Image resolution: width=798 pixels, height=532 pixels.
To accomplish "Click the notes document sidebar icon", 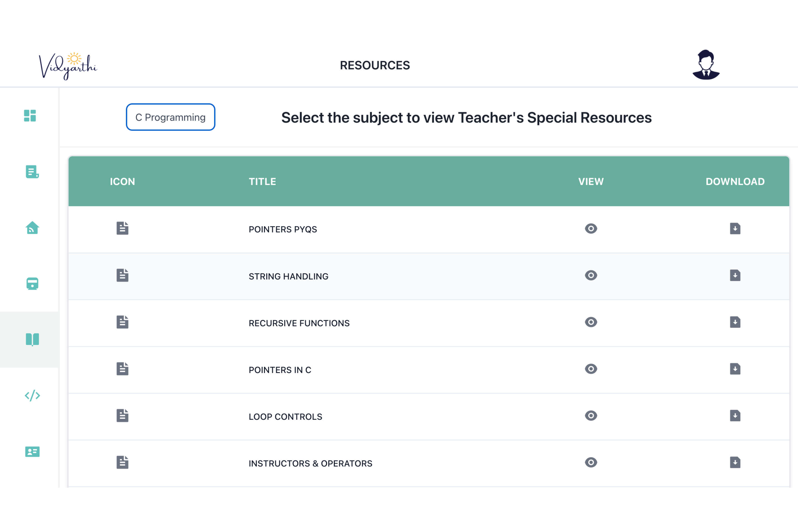I will (32, 172).
